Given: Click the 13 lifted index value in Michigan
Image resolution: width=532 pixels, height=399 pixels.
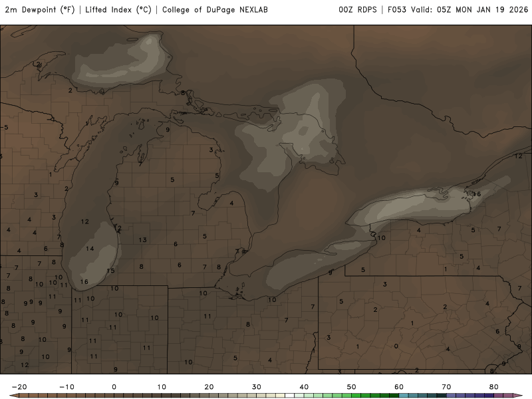Looking at the screenshot, I should [142, 240].
